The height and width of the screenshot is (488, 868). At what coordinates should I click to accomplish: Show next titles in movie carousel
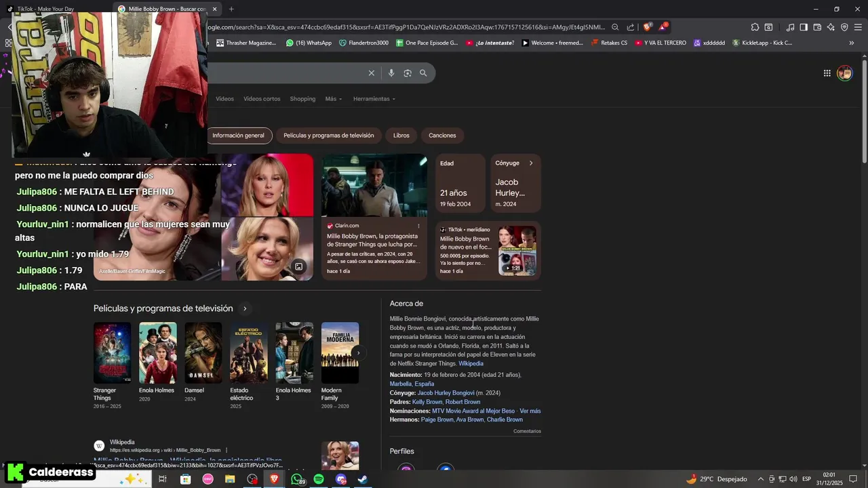358,352
